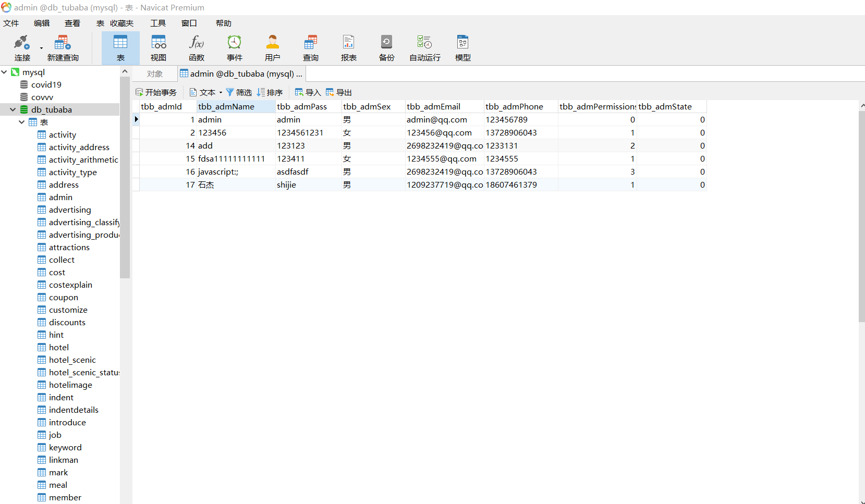Select the hotel table

(x=59, y=347)
